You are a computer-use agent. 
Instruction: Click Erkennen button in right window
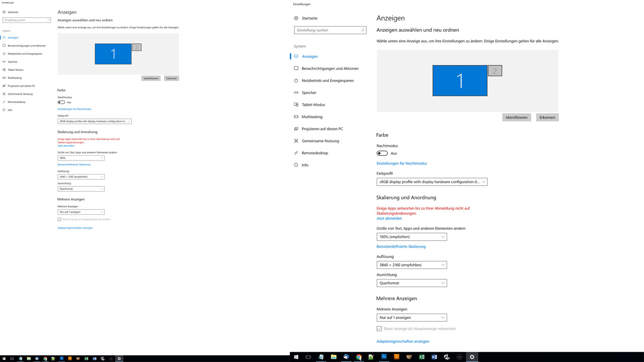[x=547, y=117]
